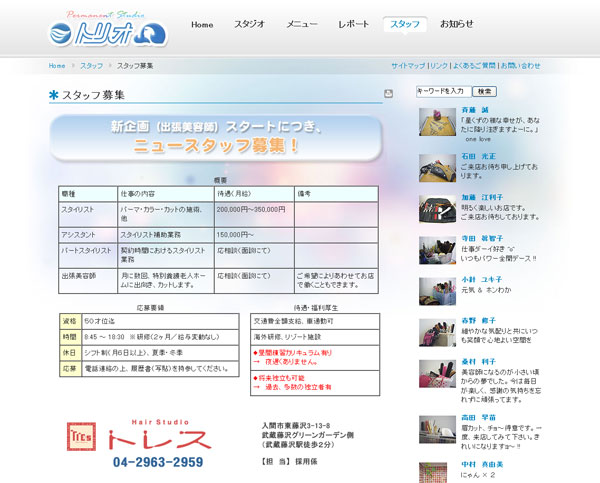Open the サイトマップ link

click(x=408, y=66)
